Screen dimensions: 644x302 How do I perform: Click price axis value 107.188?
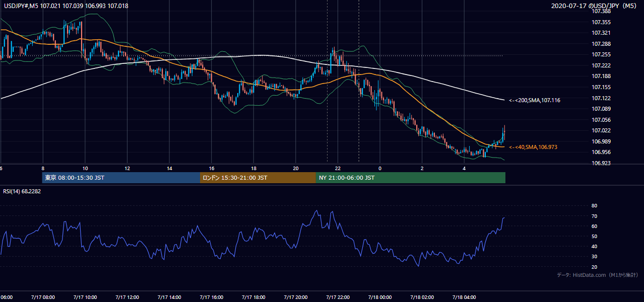(601, 77)
